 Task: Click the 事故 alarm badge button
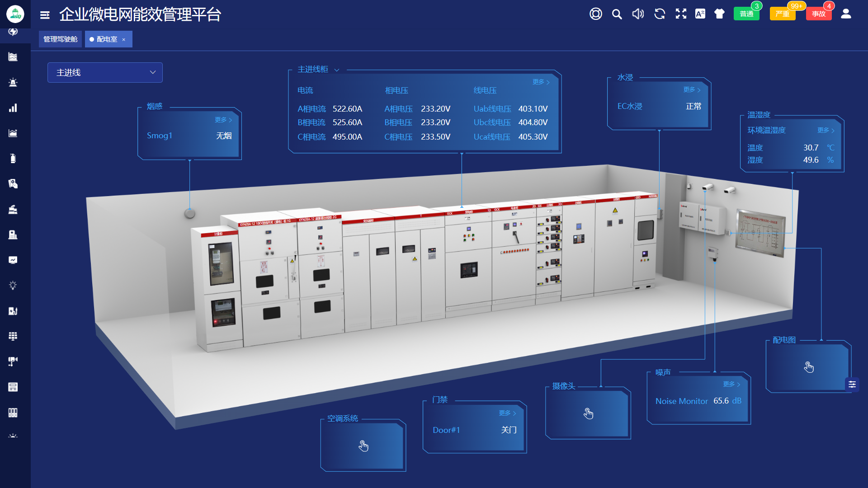click(818, 14)
